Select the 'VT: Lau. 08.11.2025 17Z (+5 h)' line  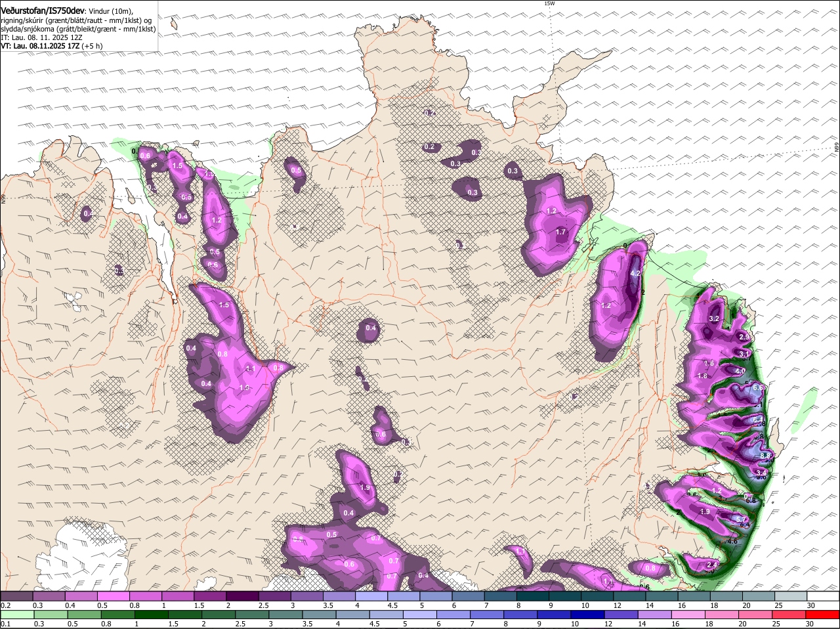point(52,46)
